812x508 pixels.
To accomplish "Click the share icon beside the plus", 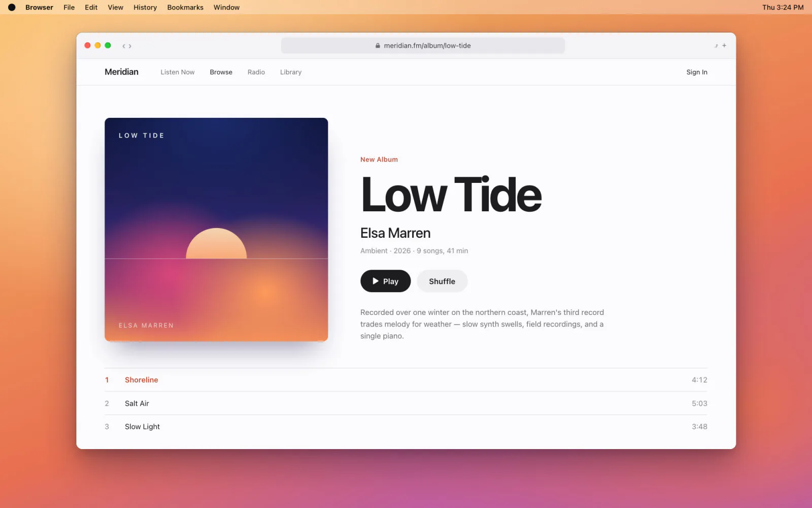I will coord(716,46).
